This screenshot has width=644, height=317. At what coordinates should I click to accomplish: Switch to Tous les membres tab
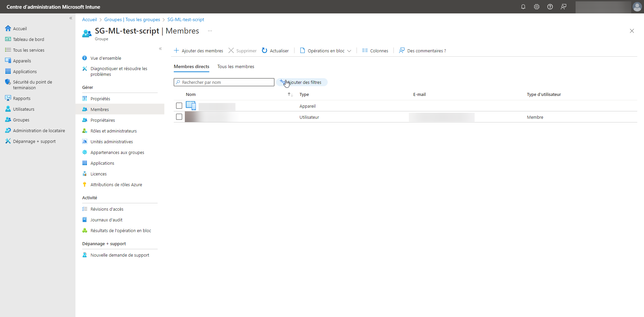(235, 66)
